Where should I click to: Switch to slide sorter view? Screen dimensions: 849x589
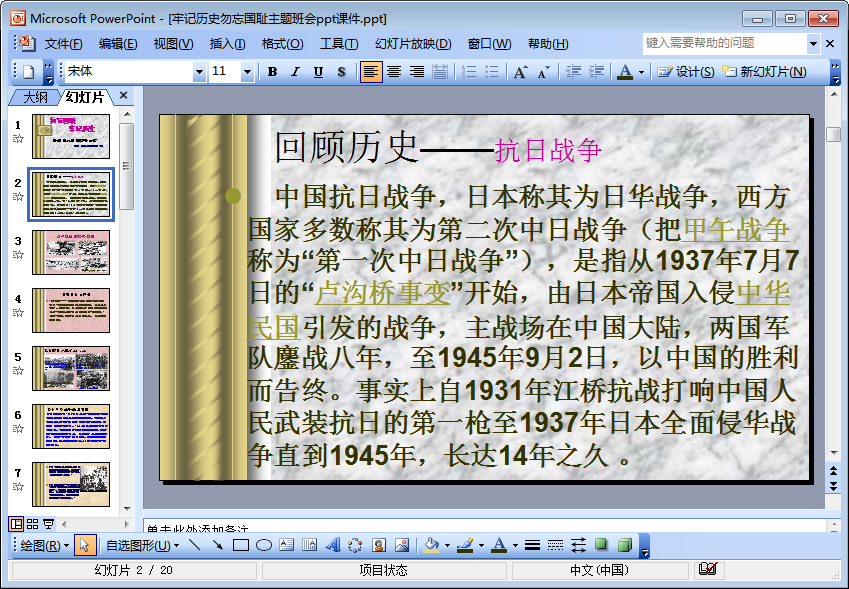(x=32, y=524)
